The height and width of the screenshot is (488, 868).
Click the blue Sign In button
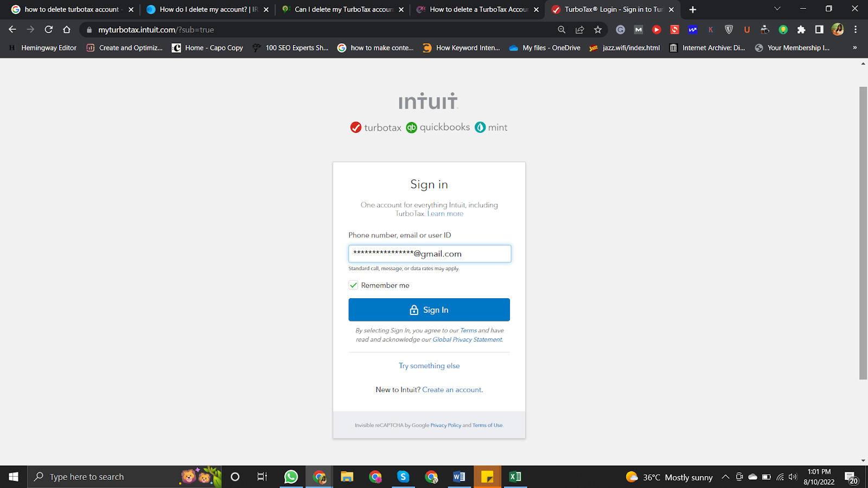pyautogui.click(x=429, y=310)
